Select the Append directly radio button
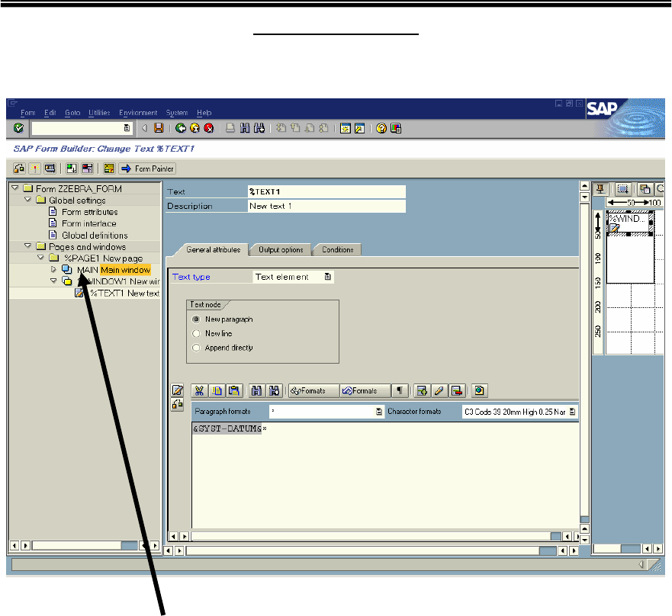 (x=196, y=348)
